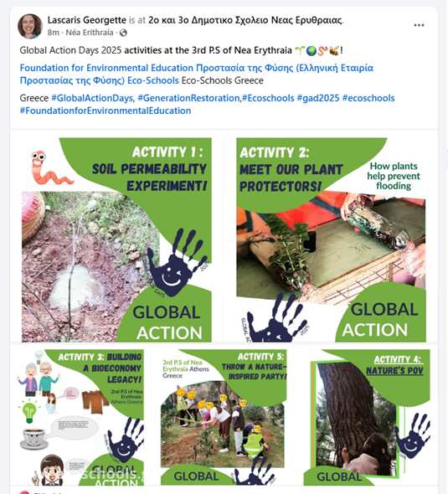Viewport: 448px width, 494px height.
Task: Click the #FoundationforEnvironmentalEducation hashtag
Action: point(106,111)
